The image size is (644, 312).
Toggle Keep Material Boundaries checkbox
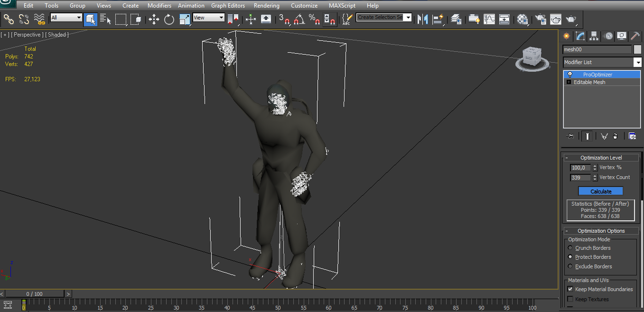pyautogui.click(x=570, y=289)
